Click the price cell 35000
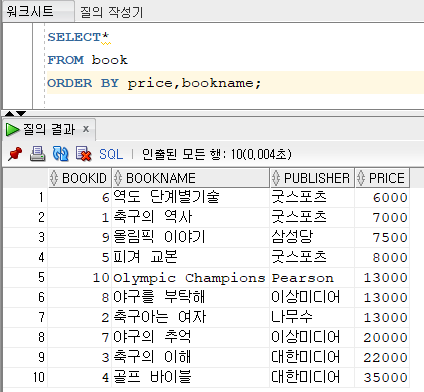 tap(382, 377)
